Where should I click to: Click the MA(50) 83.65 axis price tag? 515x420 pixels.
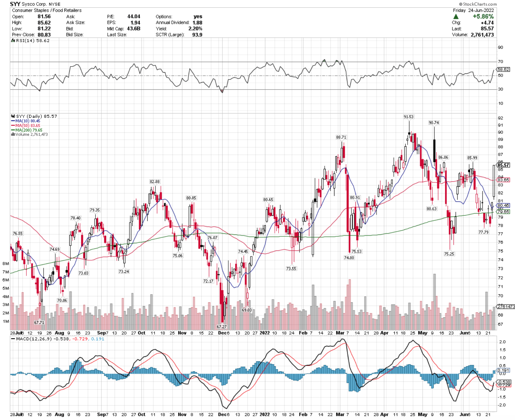[503, 180]
